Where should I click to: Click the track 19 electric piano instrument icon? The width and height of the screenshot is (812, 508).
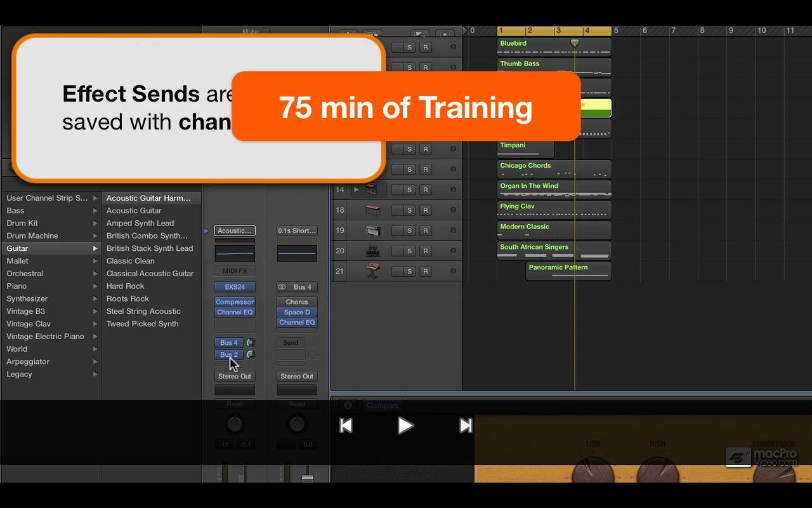[x=373, y=231]
